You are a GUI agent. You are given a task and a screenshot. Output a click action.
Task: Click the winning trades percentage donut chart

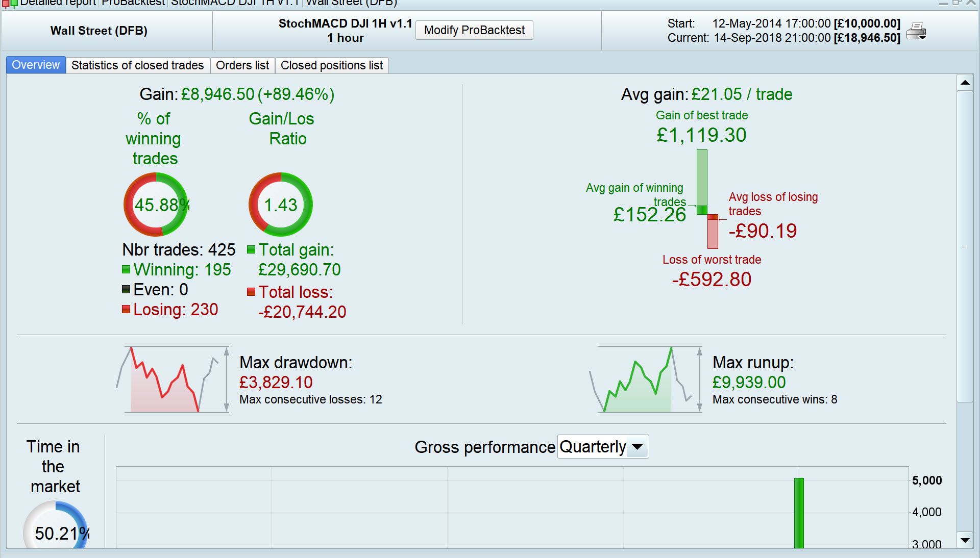(x=156, y=205)
